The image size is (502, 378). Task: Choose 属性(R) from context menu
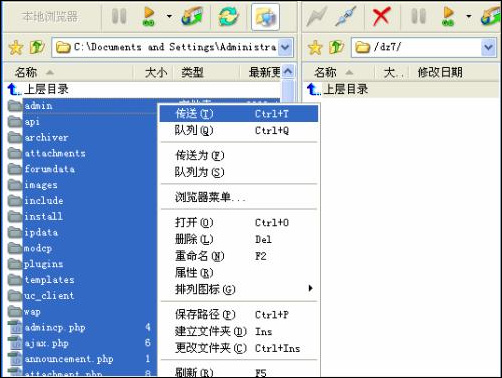[x=239, y=273]
